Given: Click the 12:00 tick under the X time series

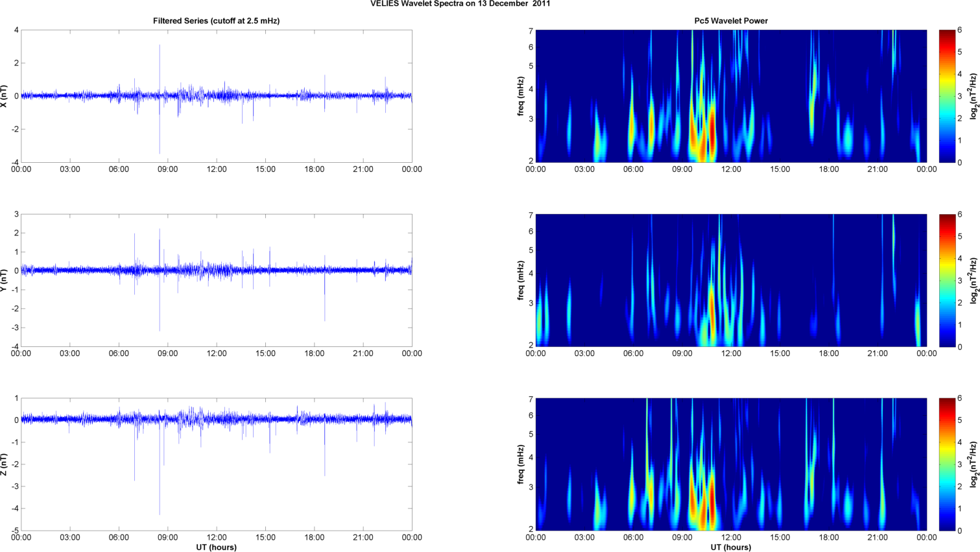Looking at the screenshot, I should click(217, 169).
